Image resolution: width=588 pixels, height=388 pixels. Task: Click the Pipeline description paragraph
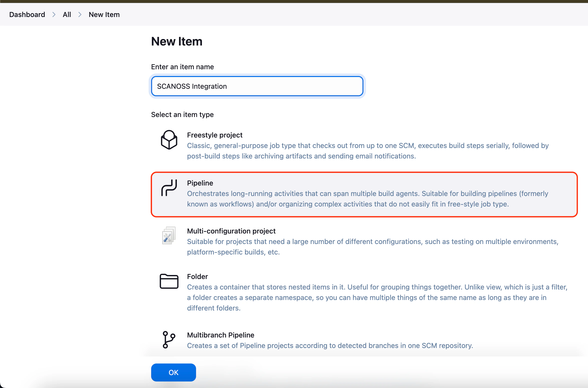click(367, 199)
